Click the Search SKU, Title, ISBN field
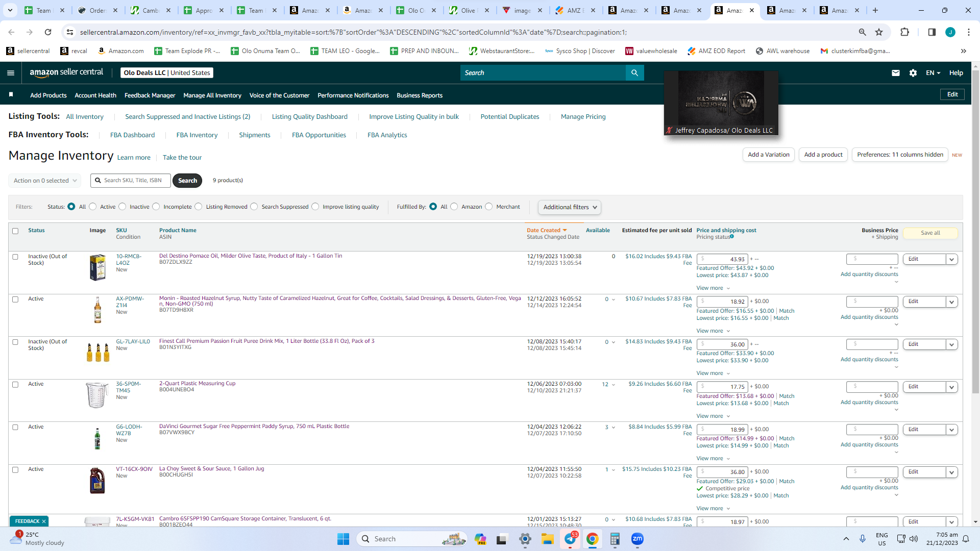 (131, 181)
